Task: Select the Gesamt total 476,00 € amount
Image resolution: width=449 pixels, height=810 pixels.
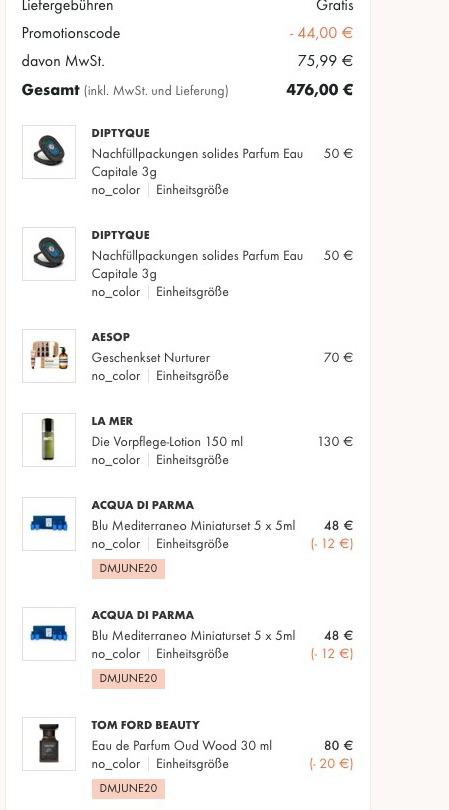Action: 320,90
